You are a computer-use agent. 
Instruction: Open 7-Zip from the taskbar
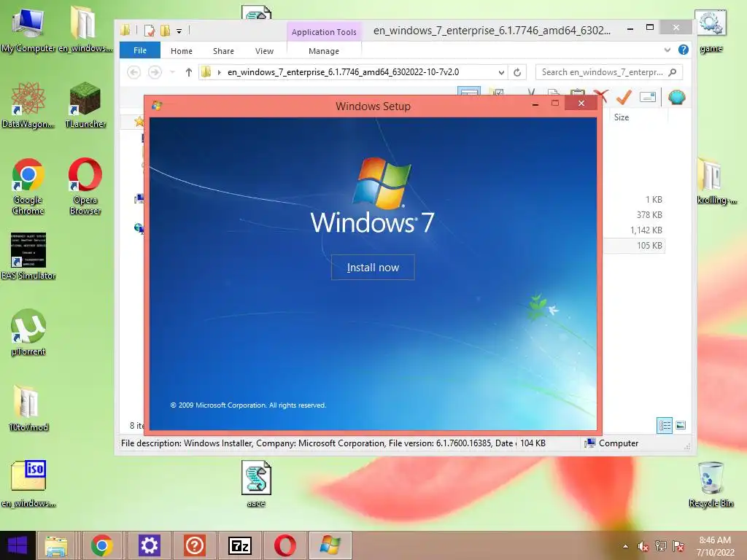coord(240,545)
